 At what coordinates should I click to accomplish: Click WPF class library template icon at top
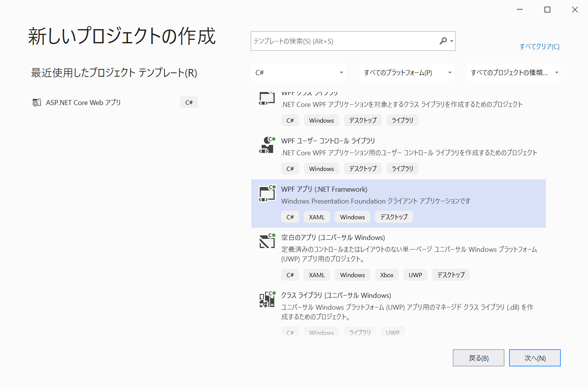click(267, 98)
